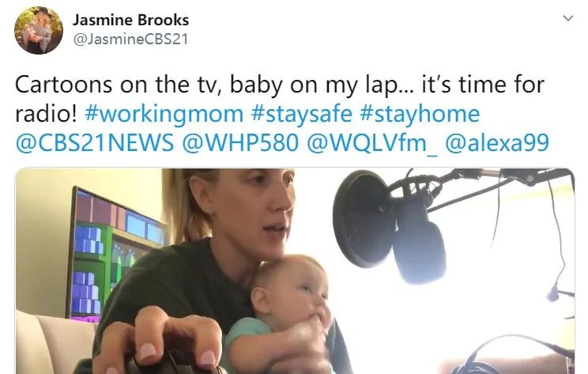Open the embedded tweet video
This screenshot has width=588, height=374.
[x=295, y=271]
